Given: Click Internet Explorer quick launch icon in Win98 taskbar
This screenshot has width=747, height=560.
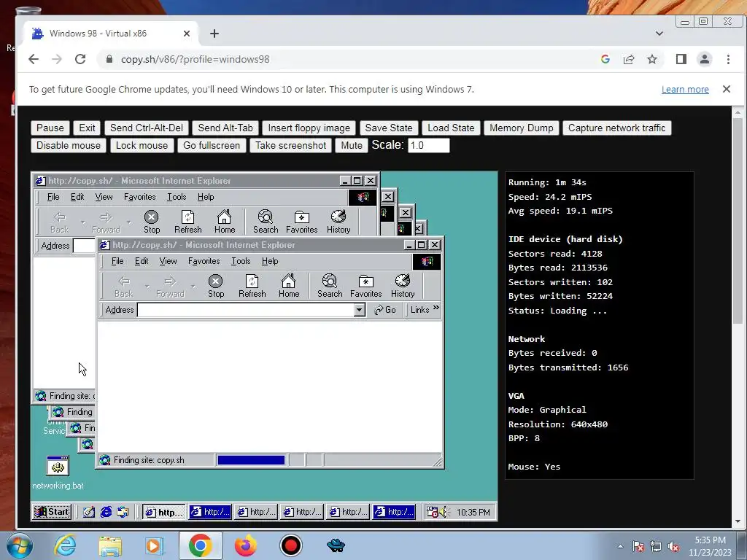Looking at the screenshot, I should tap(106, 512).
